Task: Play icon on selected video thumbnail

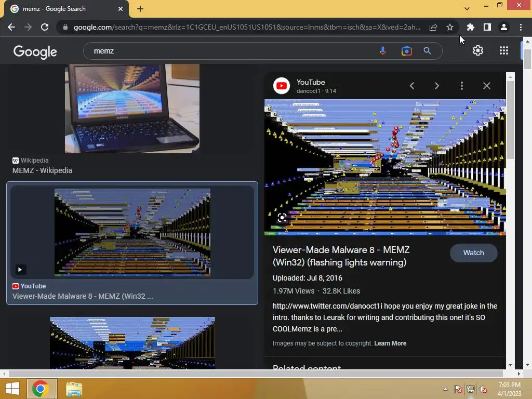Action: (20, 270)
